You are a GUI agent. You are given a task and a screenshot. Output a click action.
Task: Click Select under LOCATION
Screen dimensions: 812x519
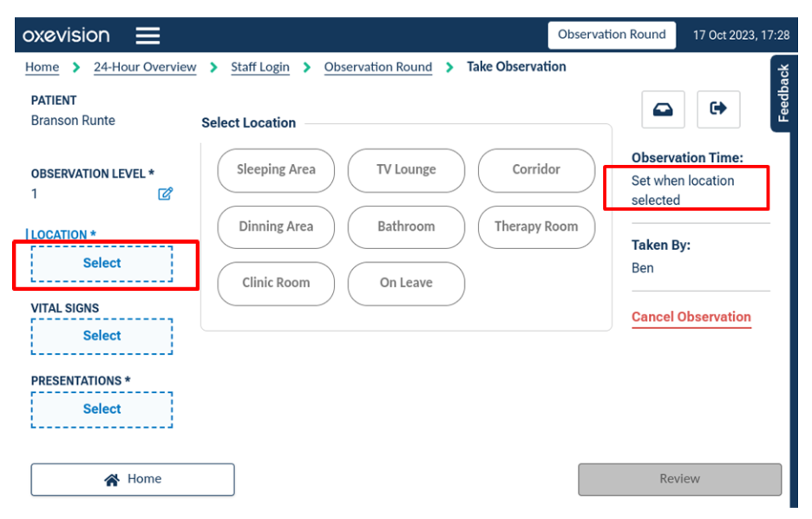click(x=102, y=264)
